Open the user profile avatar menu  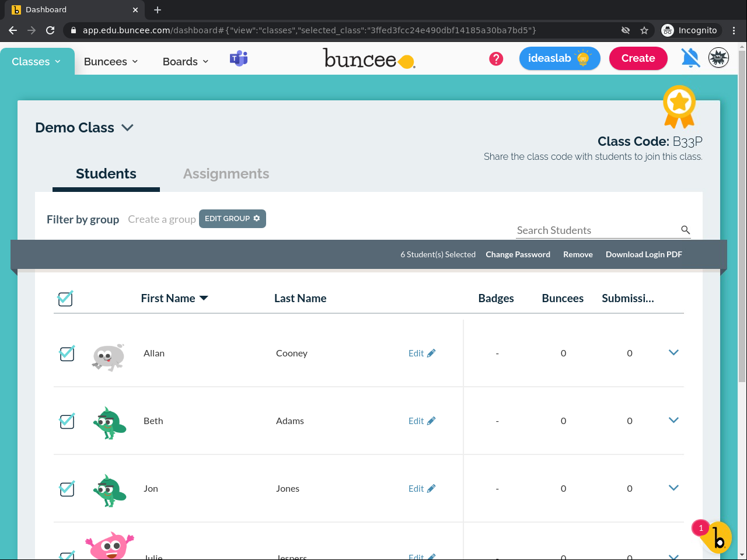[718, 58]
